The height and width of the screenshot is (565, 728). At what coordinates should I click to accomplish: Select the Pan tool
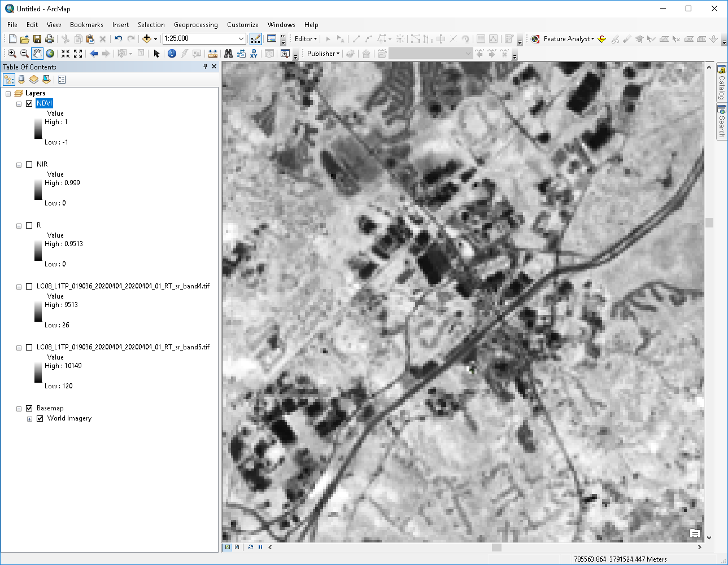coord(37,53)
